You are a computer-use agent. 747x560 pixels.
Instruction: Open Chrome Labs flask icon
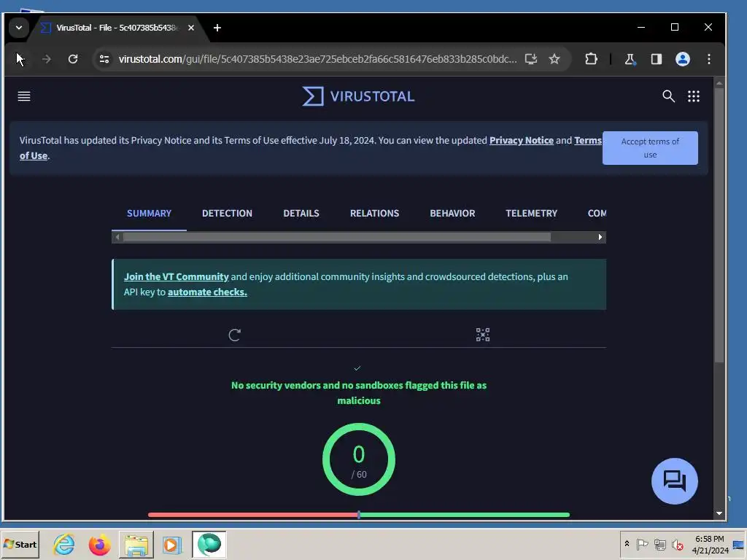click(x=630, y=59)
